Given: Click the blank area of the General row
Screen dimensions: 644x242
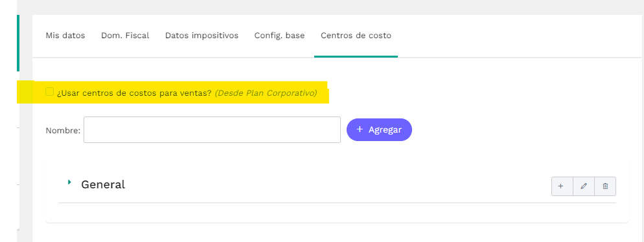Looking at the screenshot, I should tap(337, 186).
